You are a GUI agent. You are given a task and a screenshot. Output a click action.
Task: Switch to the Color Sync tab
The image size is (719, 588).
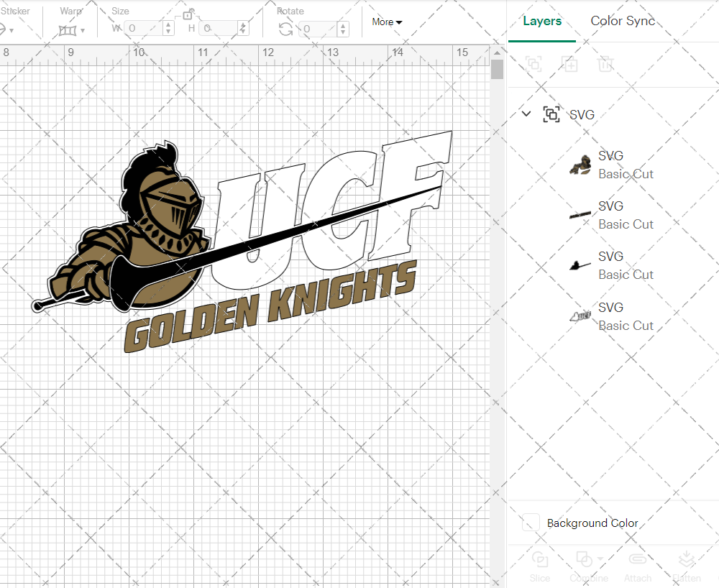point(623,21)
